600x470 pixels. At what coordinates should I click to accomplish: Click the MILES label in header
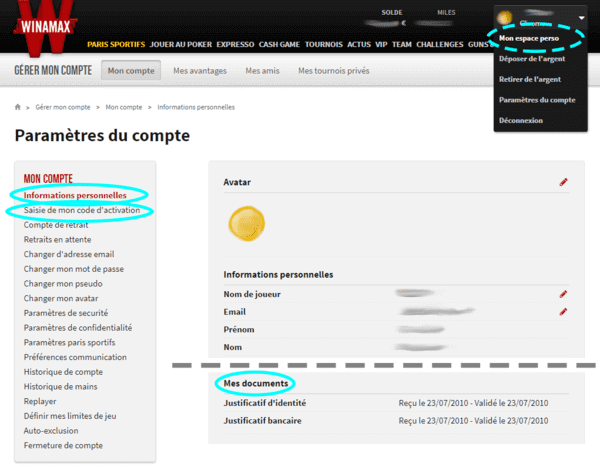pyautogui.click(x=446, y=13)
